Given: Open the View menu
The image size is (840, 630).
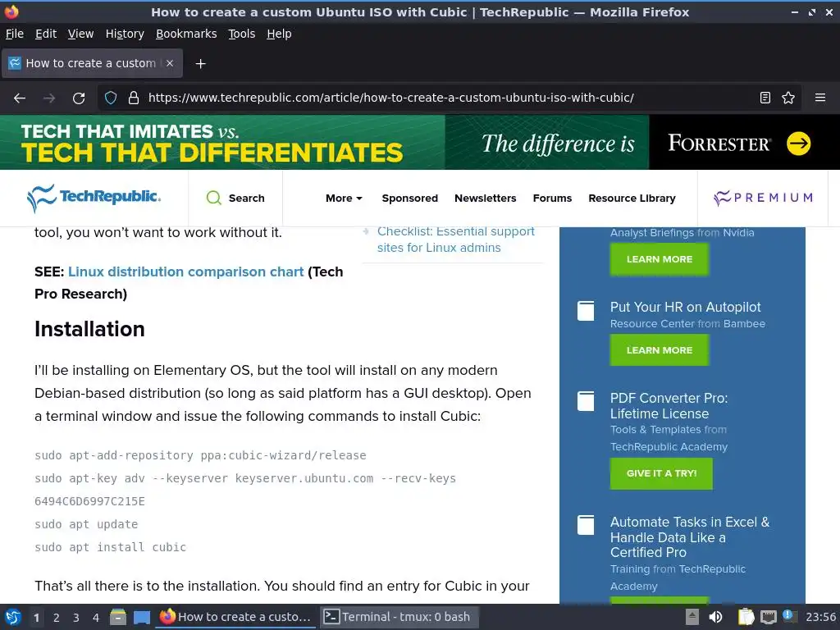Looking at the screenshot, I should (x=81, y=34).
